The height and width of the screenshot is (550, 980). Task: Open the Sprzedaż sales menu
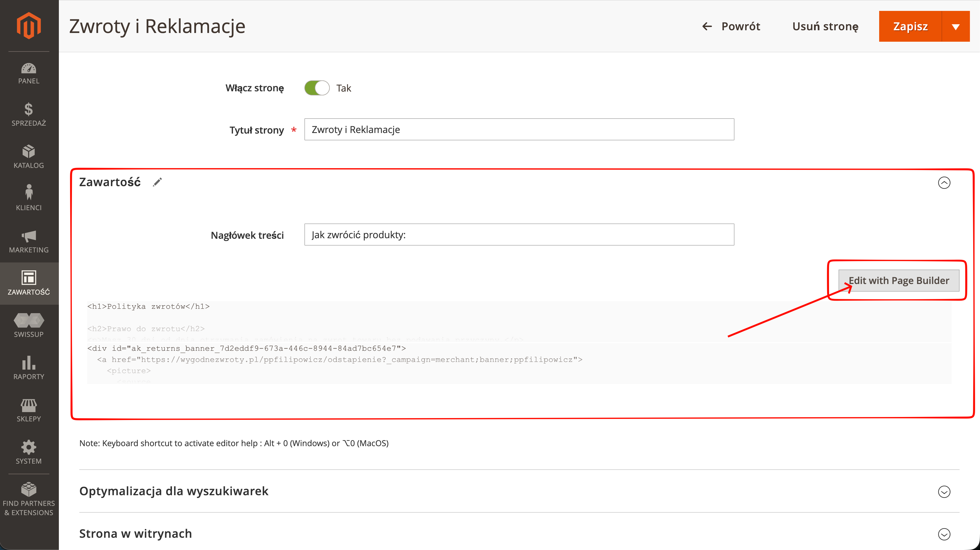click(29, 115)
